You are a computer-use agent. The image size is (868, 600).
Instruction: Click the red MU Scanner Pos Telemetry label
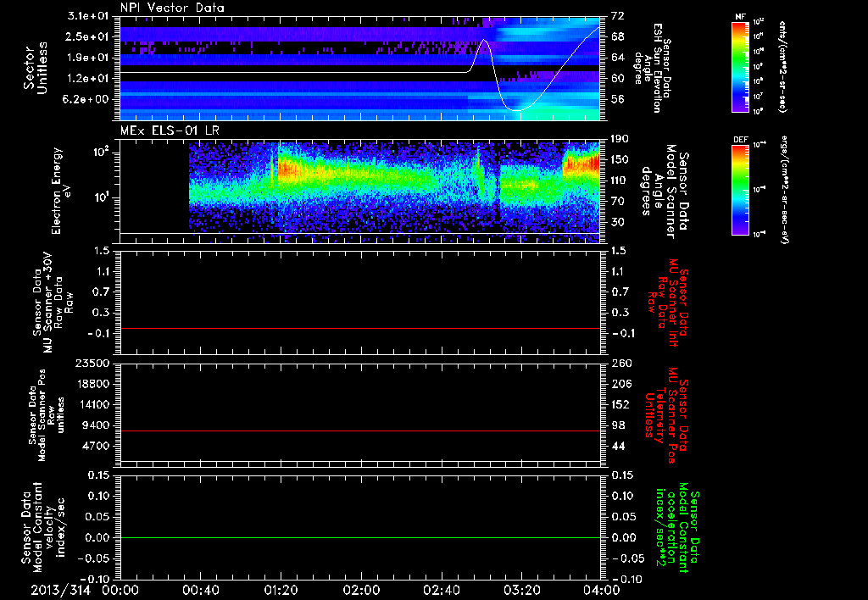point(667,415)
